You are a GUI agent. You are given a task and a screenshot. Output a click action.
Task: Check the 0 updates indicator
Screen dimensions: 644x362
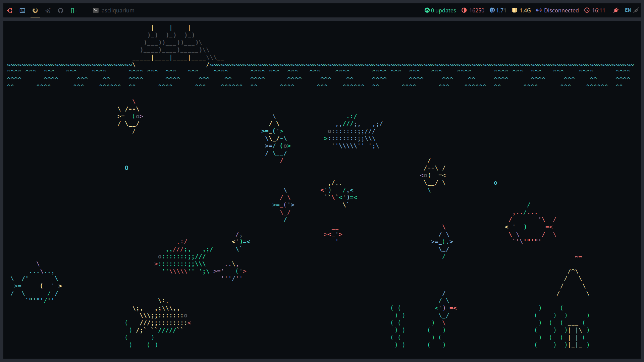(440, 10)
